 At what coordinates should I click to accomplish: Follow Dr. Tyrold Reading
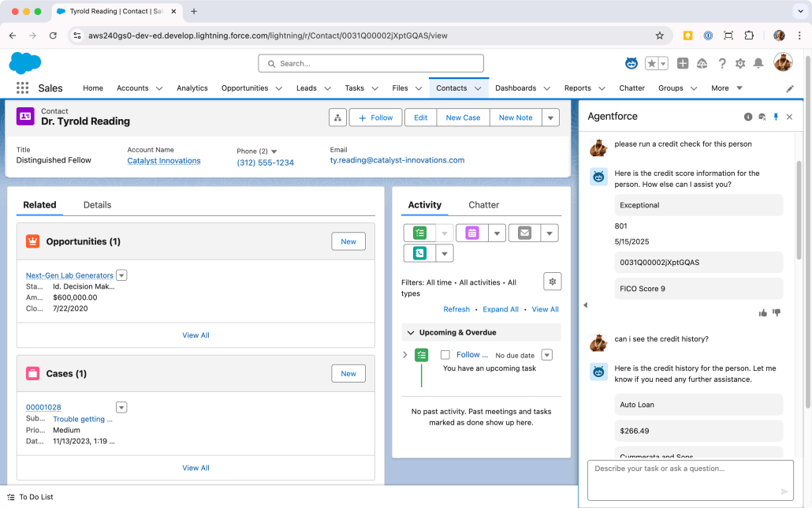click(x=375, y=117)
